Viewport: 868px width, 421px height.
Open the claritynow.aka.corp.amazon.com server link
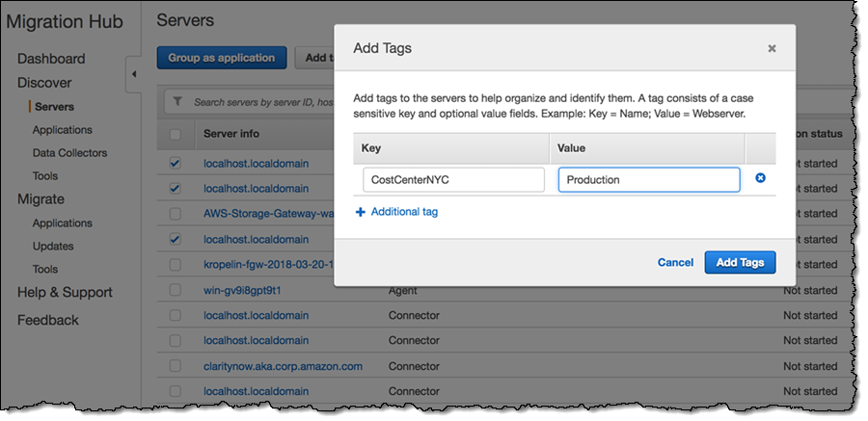click(283, 366)
